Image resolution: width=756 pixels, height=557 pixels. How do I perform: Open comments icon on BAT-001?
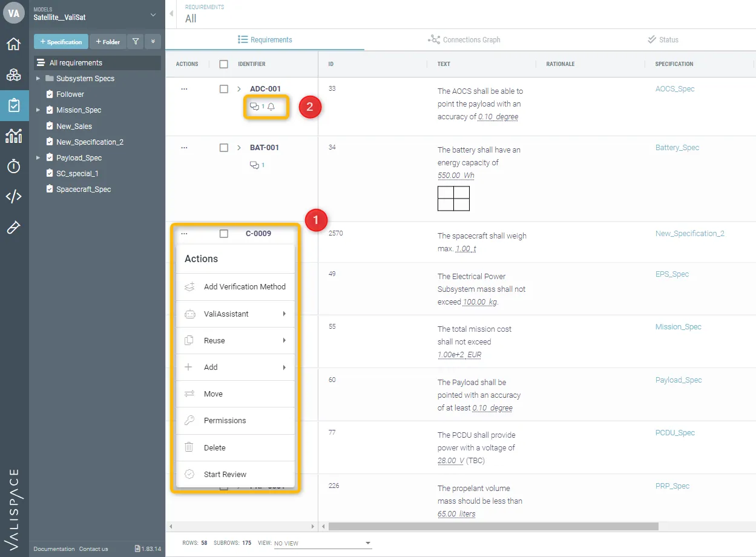pyautogui.click(x=255, y=165)
